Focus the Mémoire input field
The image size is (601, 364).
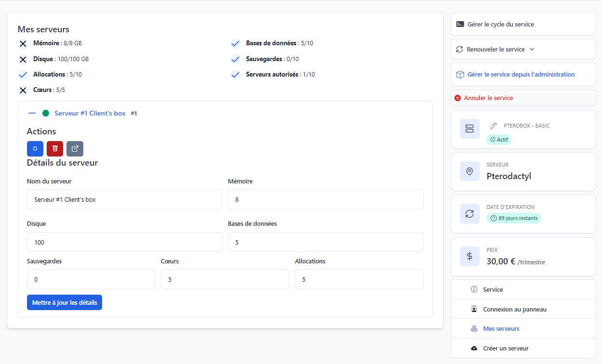point(326,199)
